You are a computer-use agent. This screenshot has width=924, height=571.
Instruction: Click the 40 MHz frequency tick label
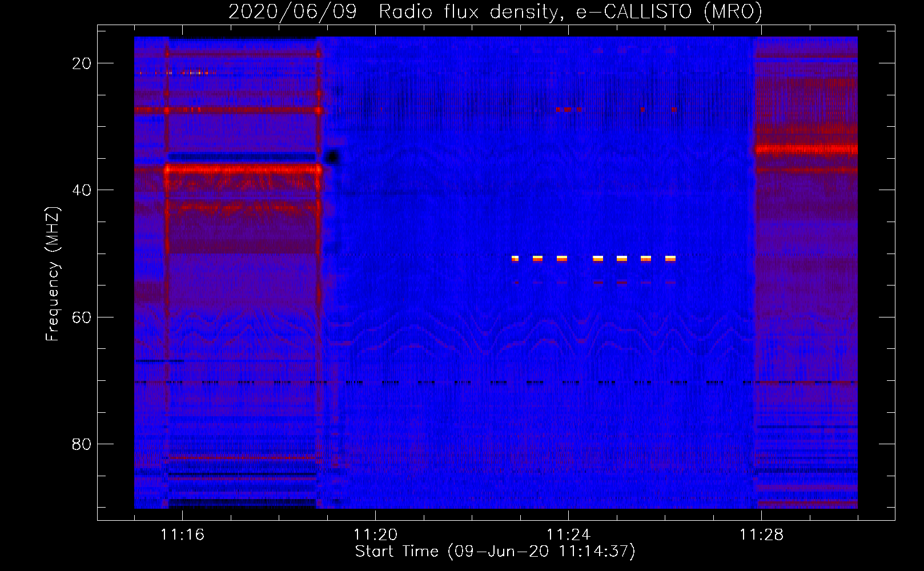pyautogui.click(x=82, y=190)
